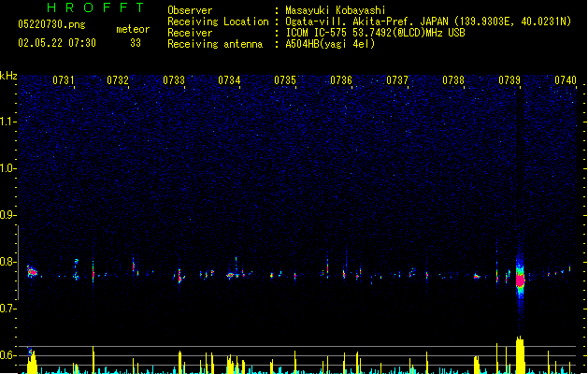
Task: Click the 0731 time marker
Action: click(x=64, y=80)
